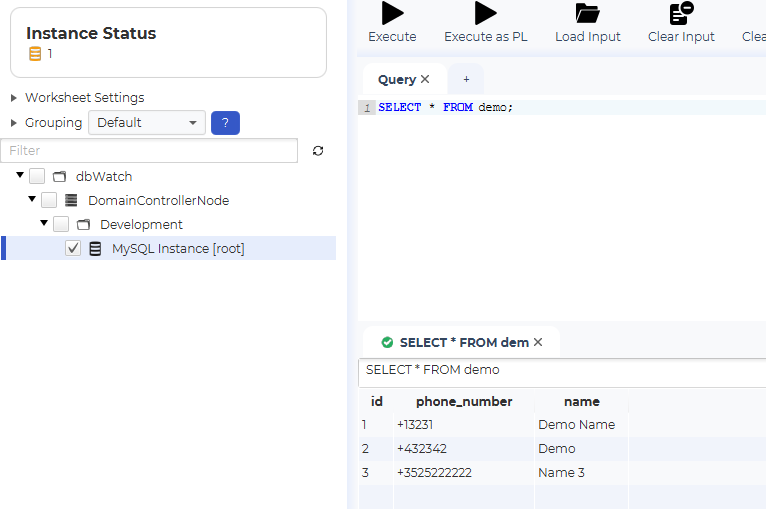Click the DomainControllerNode server icon
Image resolution: width=766 pixels, height=509 pixels.
[x=71, y=200]
